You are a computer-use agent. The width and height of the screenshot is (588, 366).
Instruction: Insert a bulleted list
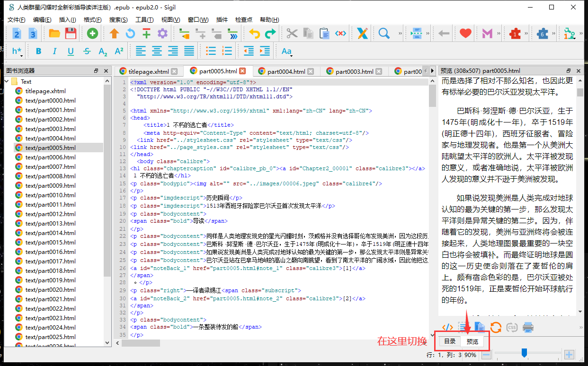[x=211, y=51]
